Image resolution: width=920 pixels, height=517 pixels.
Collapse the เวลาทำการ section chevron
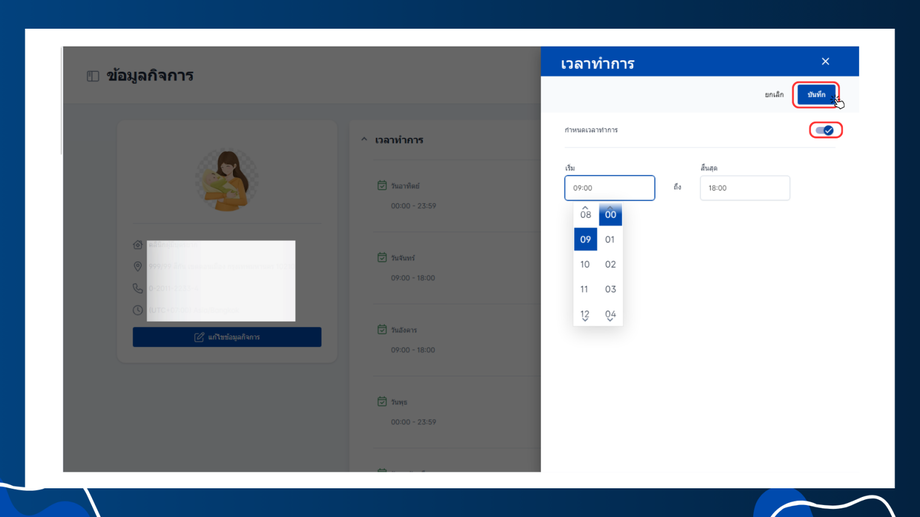364,140
